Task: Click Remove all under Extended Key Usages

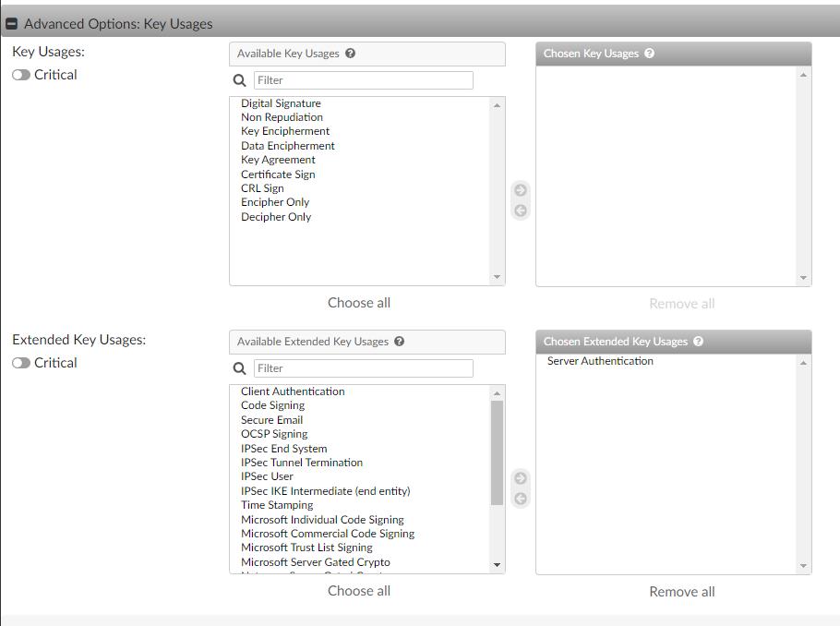Action: click(x=681, y=591)
